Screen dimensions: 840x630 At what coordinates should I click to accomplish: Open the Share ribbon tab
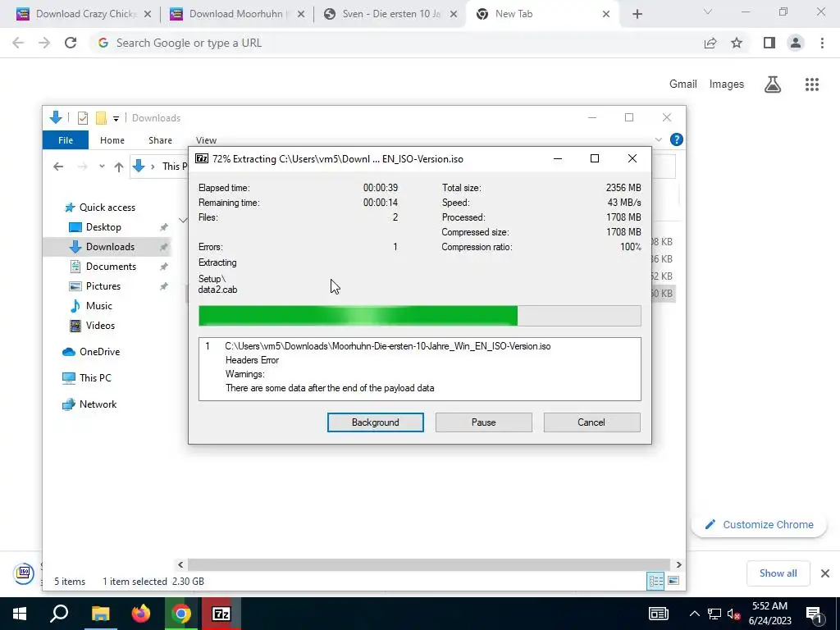[x=160, y=139]
